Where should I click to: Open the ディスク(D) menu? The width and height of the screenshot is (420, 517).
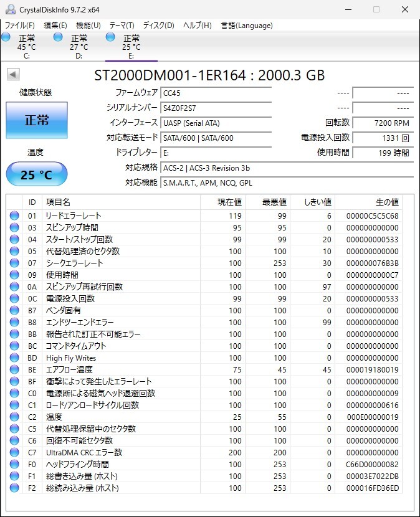159,26
